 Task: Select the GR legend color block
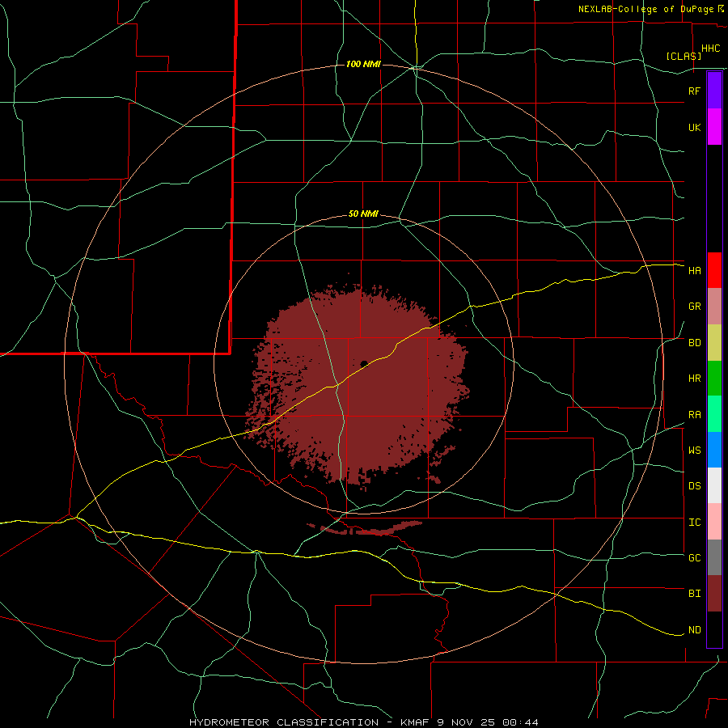(x=714, y=307)
